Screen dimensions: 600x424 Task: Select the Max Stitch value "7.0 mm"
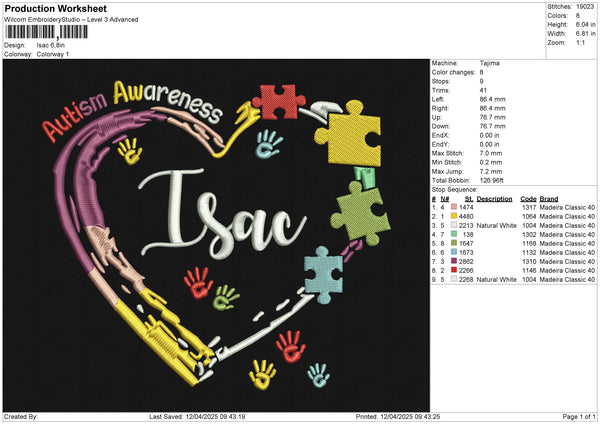(x=491, y=153)
